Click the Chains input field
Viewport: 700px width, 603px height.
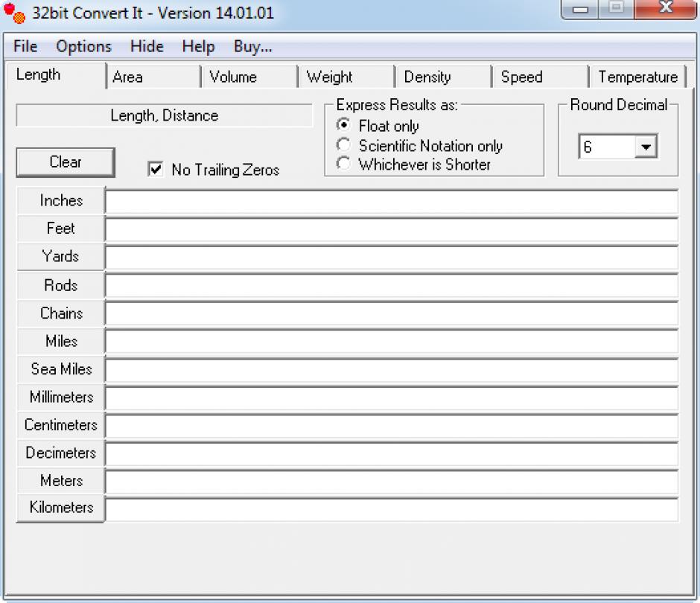392,313
